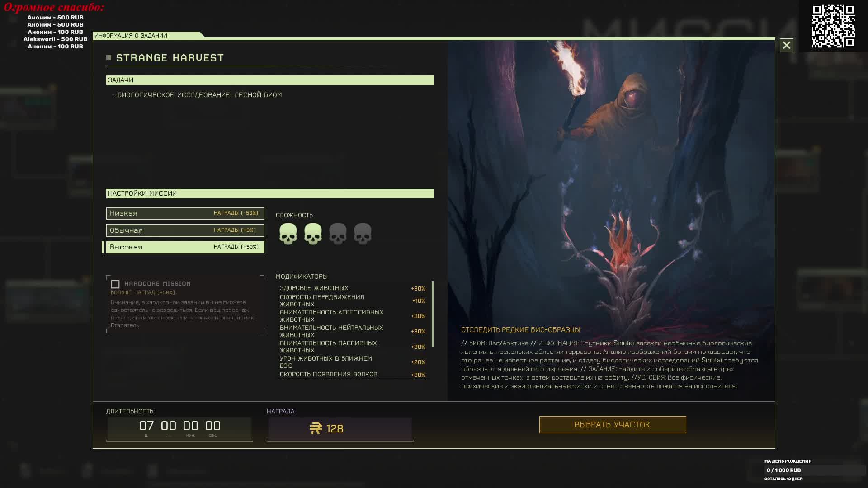Click the fourth dimmed skull icon

[x=363, y=234]
